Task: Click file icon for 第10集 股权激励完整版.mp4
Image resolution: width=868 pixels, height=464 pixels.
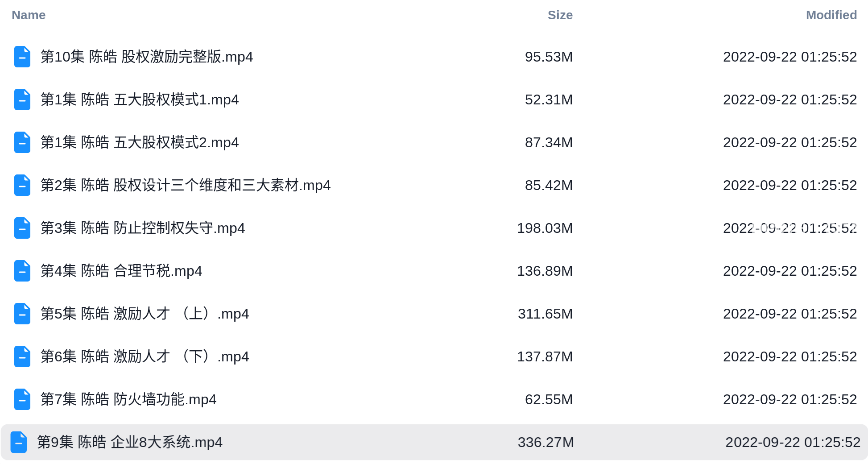Action: pos(22,57)
